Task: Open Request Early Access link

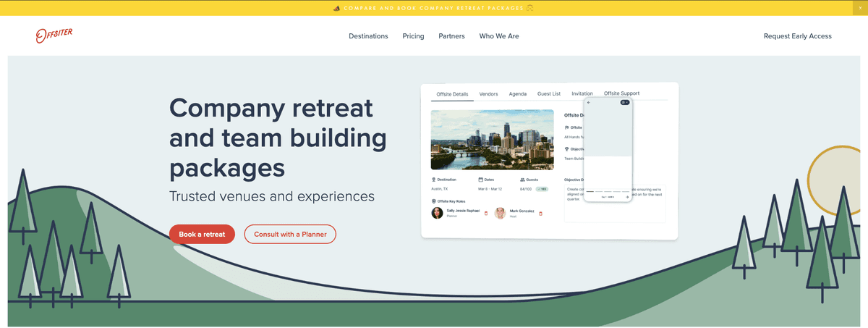Action: click(x=797, y=36)
